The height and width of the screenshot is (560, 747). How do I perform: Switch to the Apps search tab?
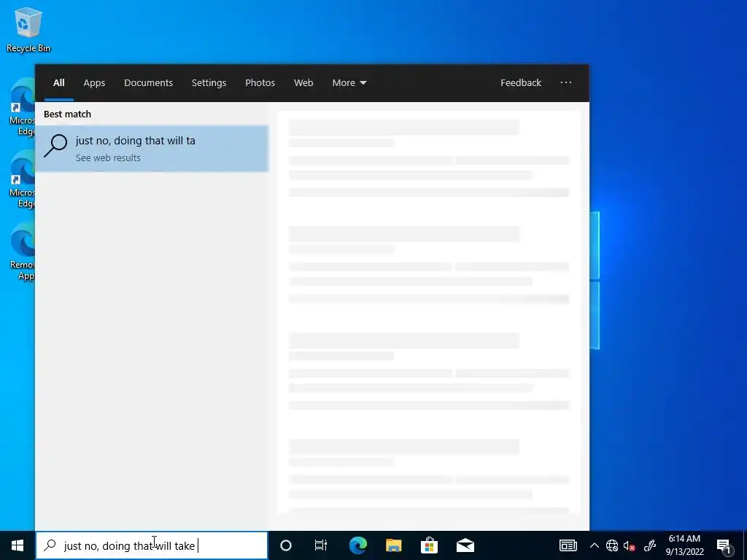point(94,83)
